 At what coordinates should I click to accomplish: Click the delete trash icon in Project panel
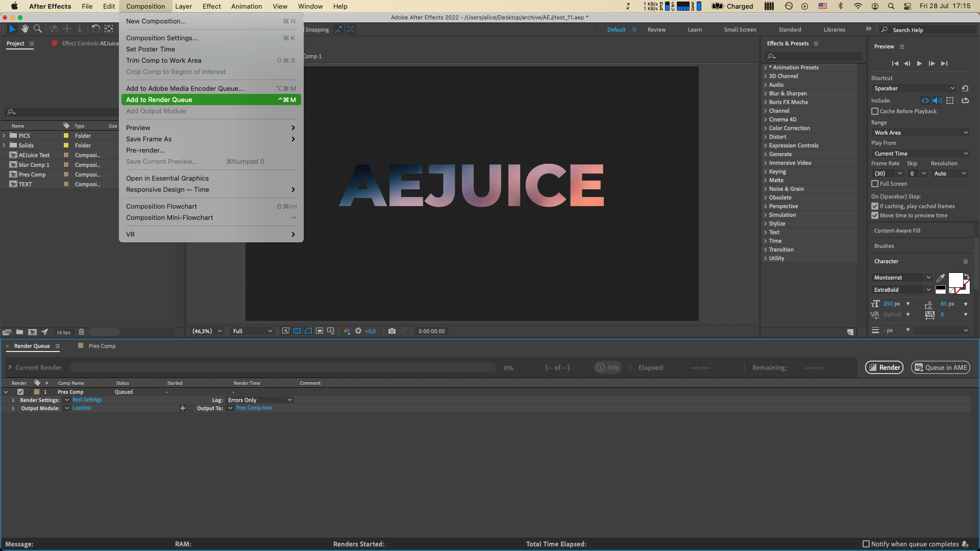[81, 332]
